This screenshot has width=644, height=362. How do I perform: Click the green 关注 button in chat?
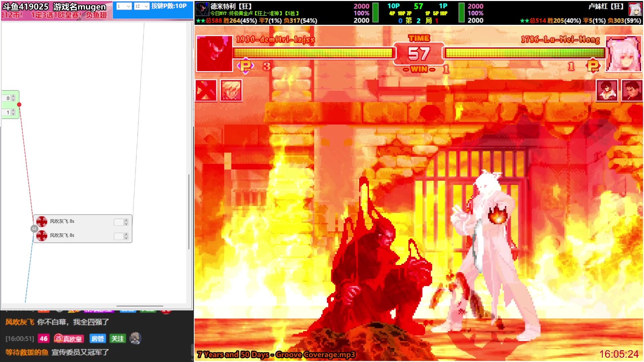click(x=117, y=339)
